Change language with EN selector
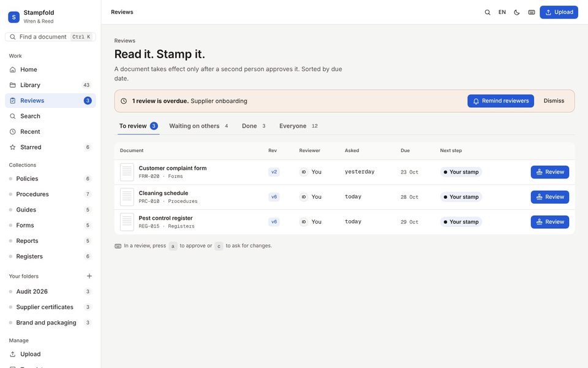588x368 pixels. [502, 12]
